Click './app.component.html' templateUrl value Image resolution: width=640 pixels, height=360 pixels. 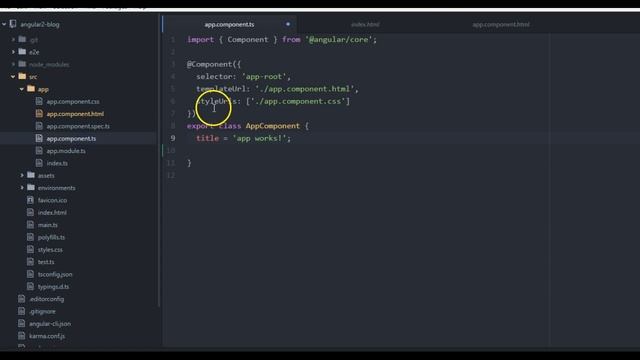[x=304, y=89]
